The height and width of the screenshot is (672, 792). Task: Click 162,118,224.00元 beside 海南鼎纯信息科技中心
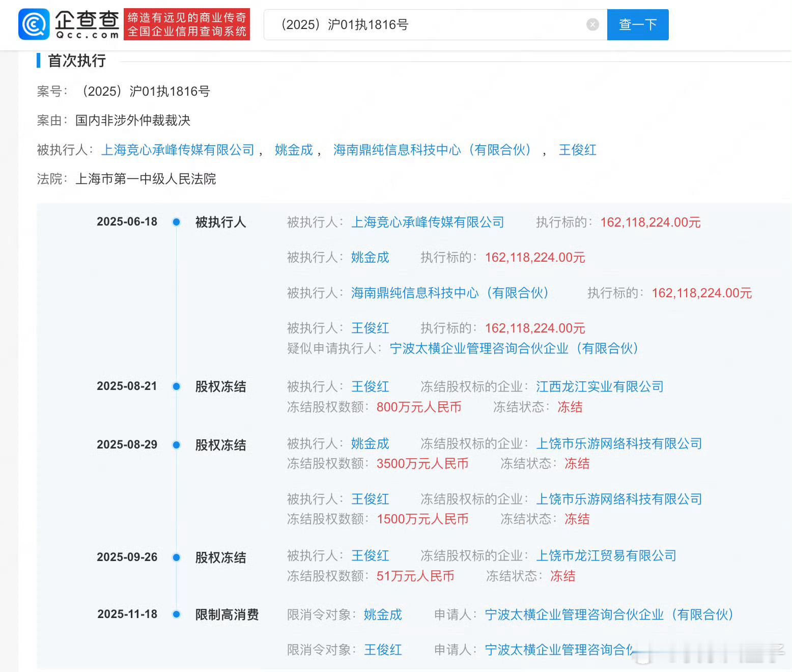[x=702, y=293]
